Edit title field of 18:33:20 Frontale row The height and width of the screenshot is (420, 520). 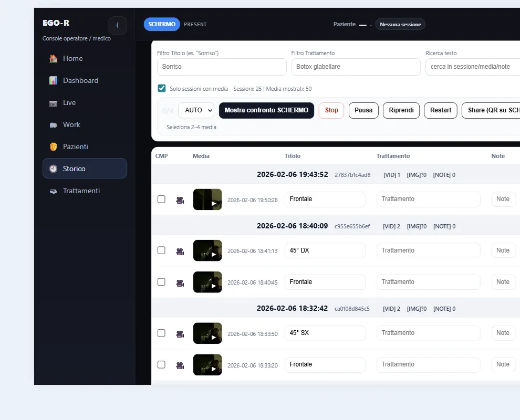coord(325,364)
